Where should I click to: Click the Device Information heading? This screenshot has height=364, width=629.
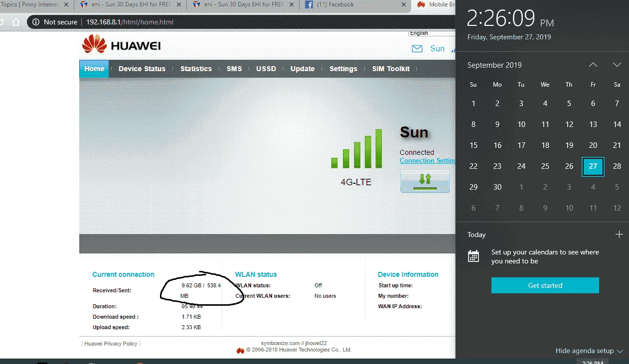[x=408, y=274]
